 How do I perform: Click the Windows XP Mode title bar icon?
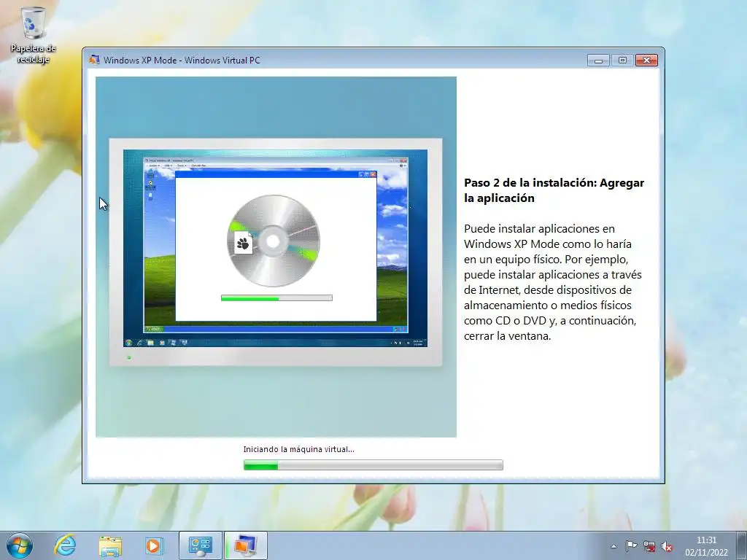(x=94, y=60)
